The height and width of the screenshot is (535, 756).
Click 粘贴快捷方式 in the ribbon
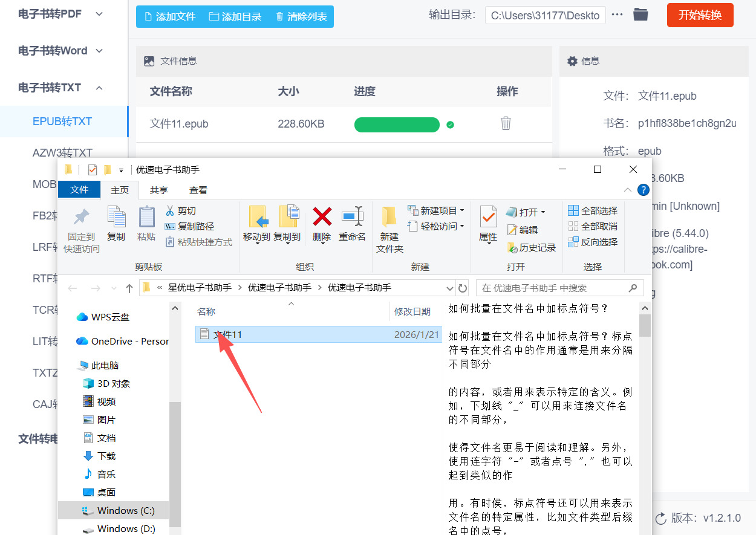[x=199, y=242]
